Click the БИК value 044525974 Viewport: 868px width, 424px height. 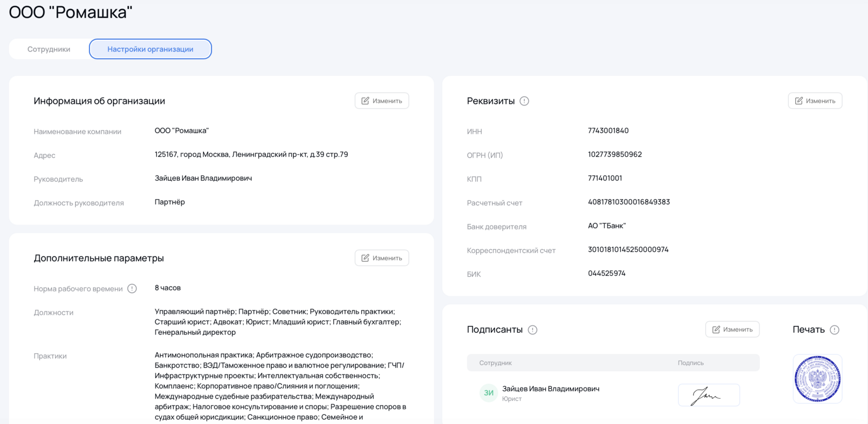pyautogui.click(x=607, y=274)
